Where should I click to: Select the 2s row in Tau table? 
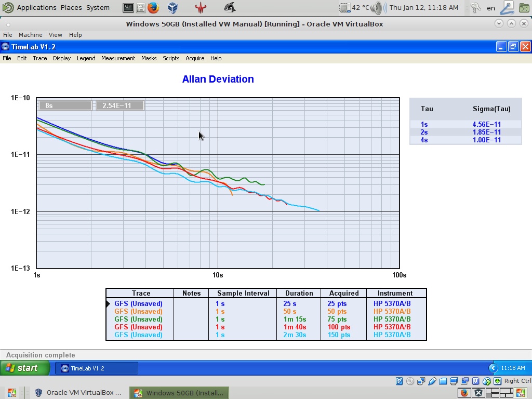pos(424,132)
